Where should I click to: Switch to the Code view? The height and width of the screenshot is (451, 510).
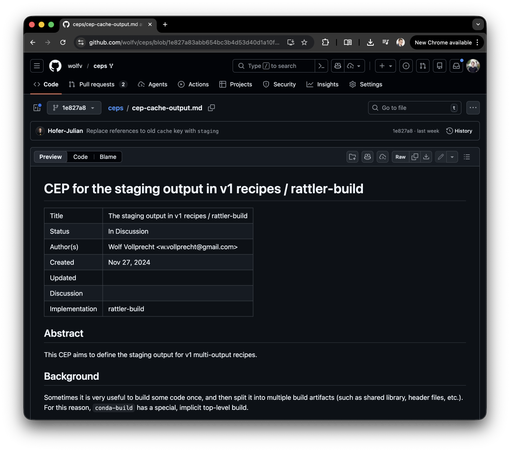80,157
